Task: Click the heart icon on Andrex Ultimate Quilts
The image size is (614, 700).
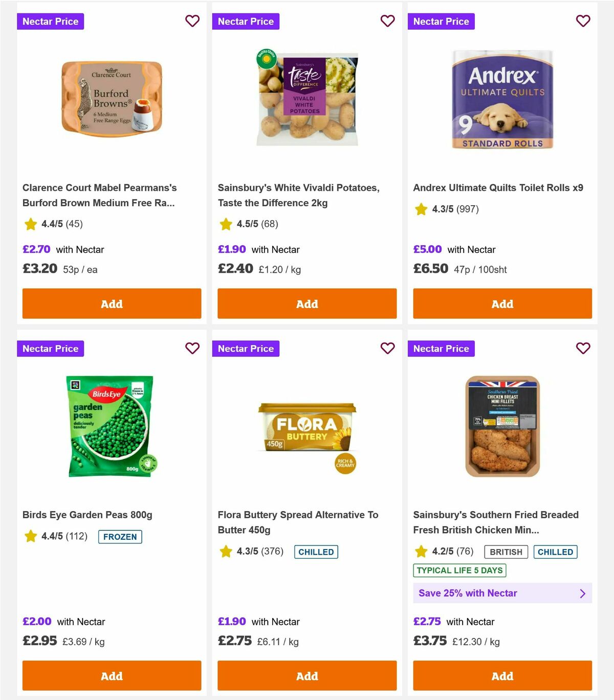Action: [583, 21]
